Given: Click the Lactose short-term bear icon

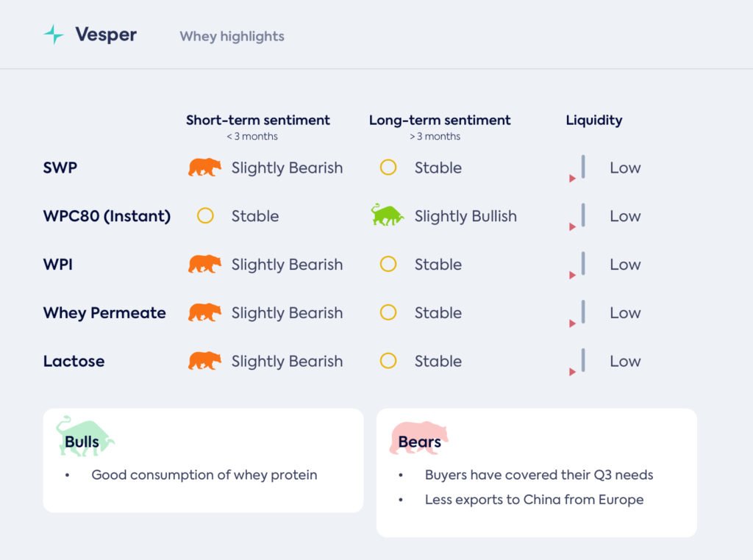Looking at the screenshot, I should click(204, 361).
